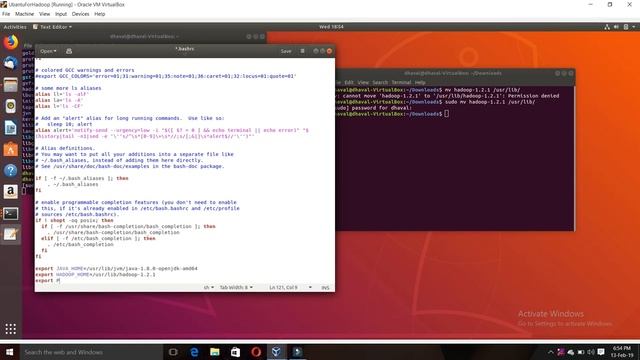Open Ubuntu Software from the dock

point(11,149)
